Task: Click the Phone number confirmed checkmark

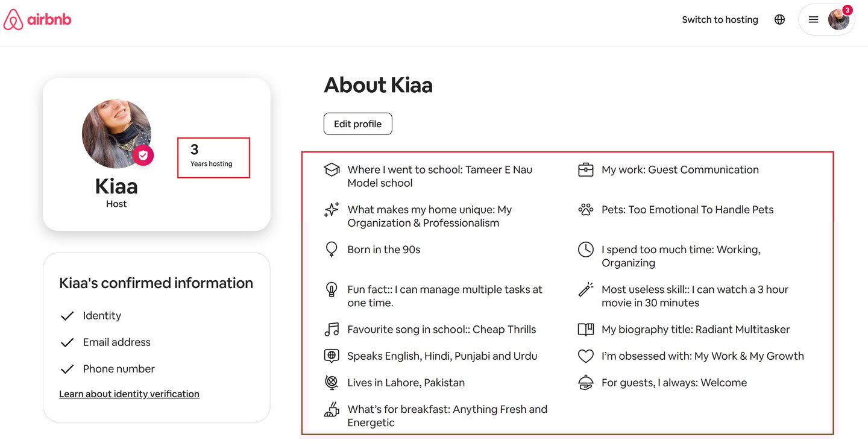Action: coord(67,369)
